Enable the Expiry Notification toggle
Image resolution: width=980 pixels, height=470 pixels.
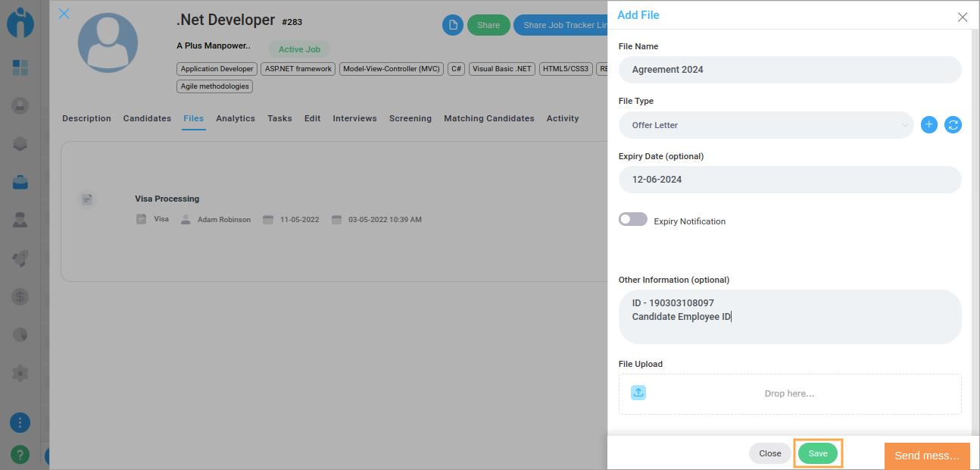pos(633,220)
